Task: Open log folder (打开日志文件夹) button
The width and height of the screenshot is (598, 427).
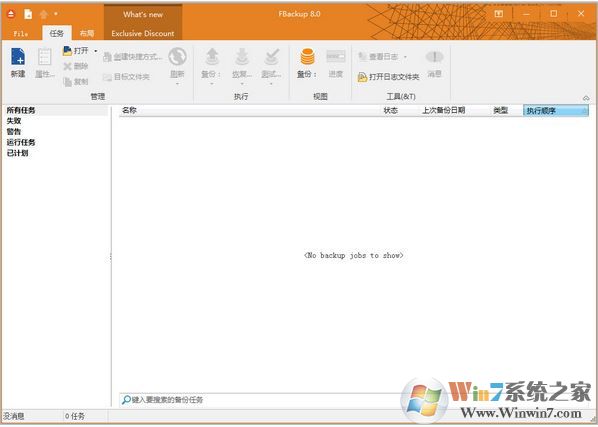Action: [x=388, y=77]
